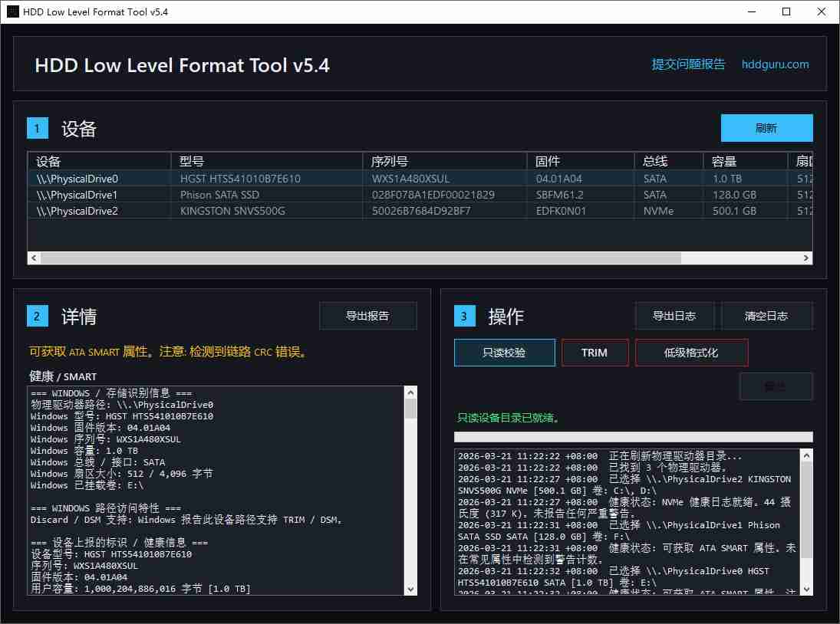Click the right arrow of the device list scrollbar
Image resolution: width=840 pixels, height=624 pixels.
click(x=805, y=258)
